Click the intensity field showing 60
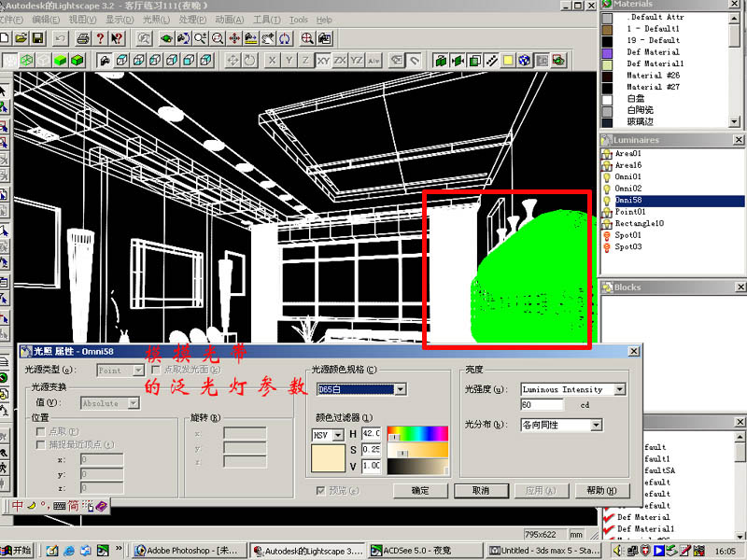The width and height of the screenshot is (747, 560). (x=542, y=405)
